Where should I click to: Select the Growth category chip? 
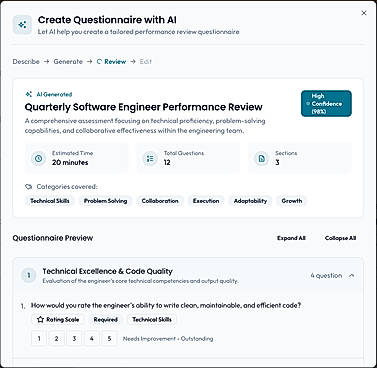pos(292,201)
